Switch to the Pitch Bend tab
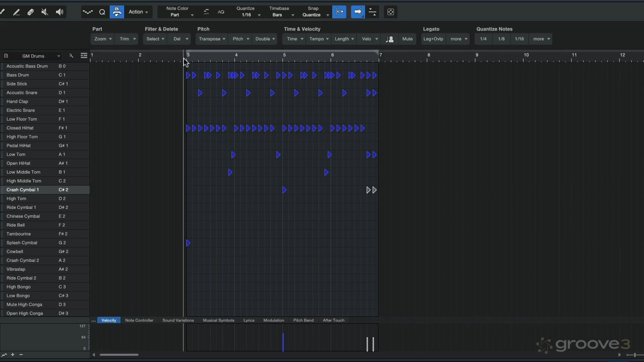The height and width of the screenshot is (362, 644). [x=303, y=320]
